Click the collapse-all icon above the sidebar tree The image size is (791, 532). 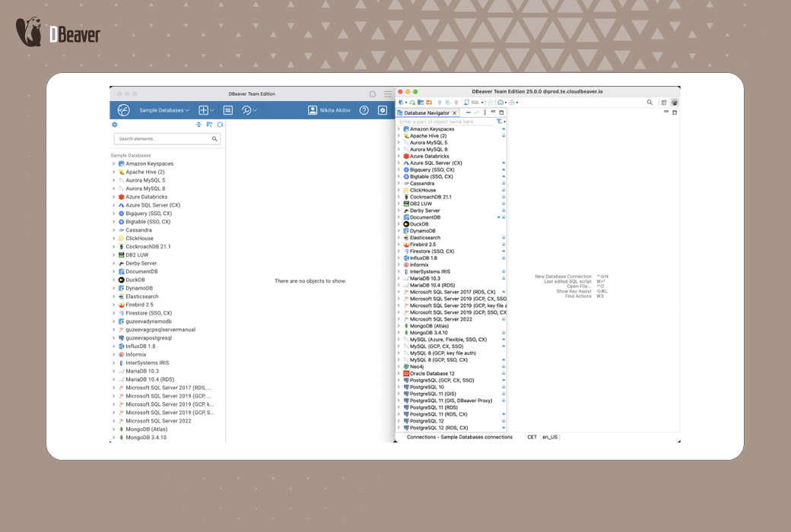[198, 124]
